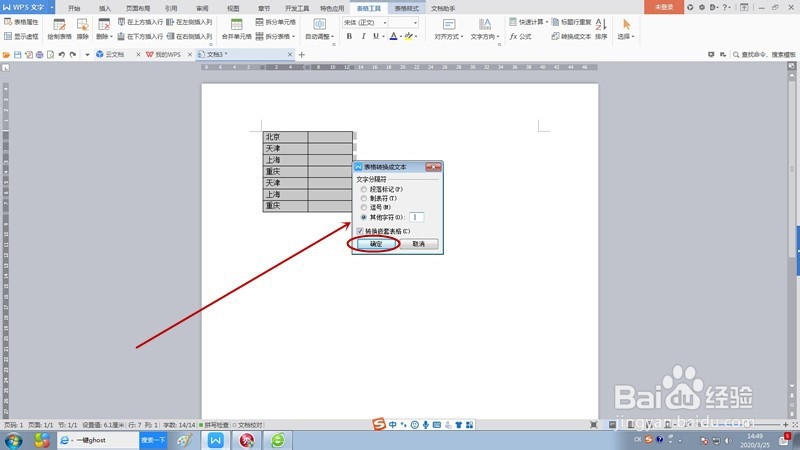
Task: Toggle bold formatting
Action: pos(349,36)
